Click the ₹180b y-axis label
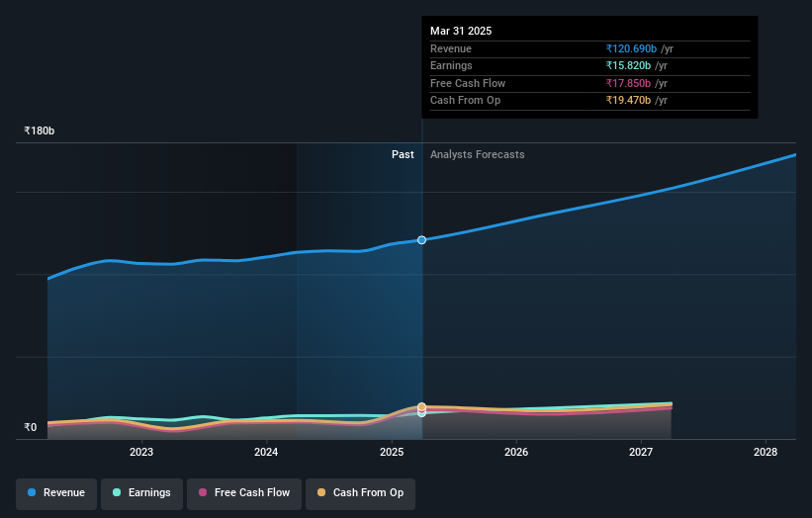The image size is (812, 518). 40,130
